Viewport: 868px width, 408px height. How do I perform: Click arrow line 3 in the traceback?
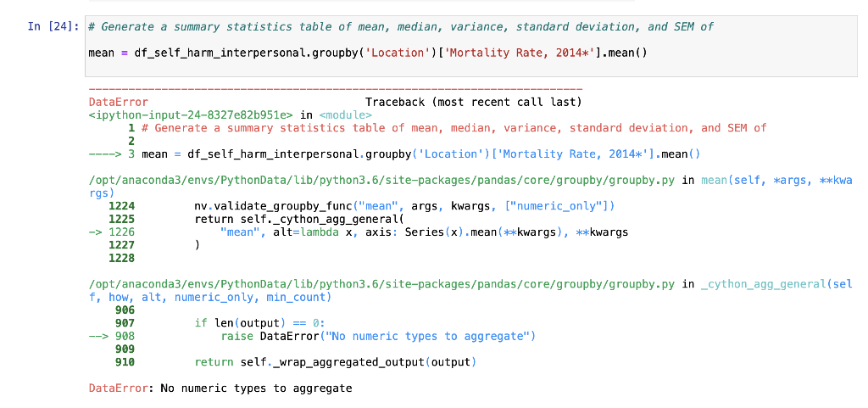(394, 154)
